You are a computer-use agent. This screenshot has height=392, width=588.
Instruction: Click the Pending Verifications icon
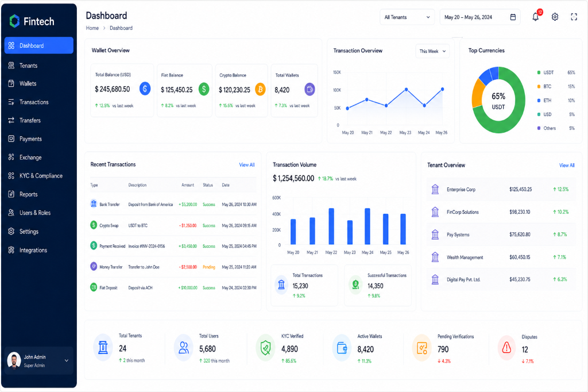pyautogui.click(x=422, y=348)
